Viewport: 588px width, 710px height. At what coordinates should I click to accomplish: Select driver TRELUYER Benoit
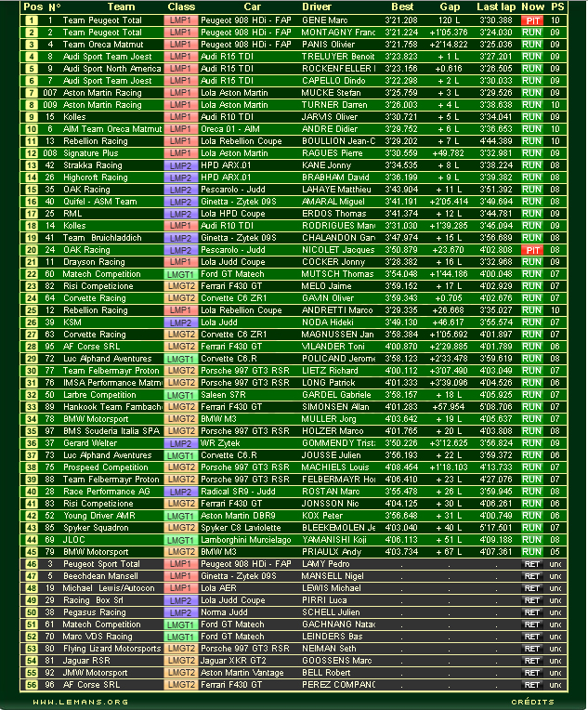point(338,57)
